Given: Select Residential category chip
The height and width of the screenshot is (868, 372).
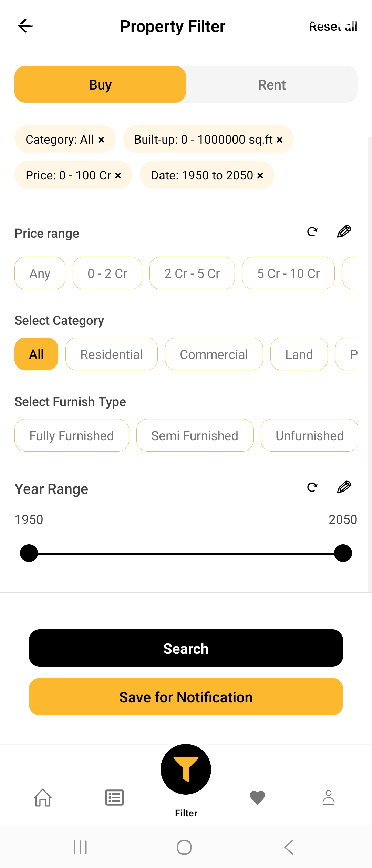Looking at the screenshot, I should click(x=111, y=354).
